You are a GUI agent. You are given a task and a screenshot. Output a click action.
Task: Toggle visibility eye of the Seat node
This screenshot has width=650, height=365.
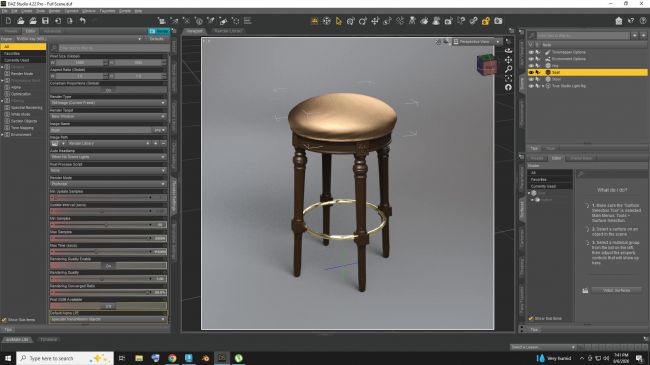pos(531,72)
